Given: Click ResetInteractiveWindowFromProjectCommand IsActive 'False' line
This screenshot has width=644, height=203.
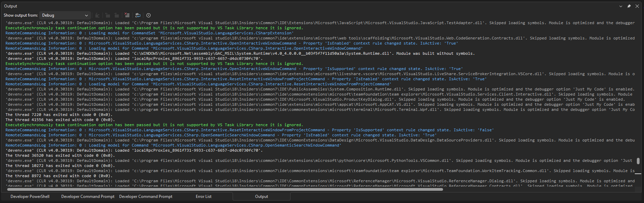Looking at the screenshot, I should click(x=250, y=130).
